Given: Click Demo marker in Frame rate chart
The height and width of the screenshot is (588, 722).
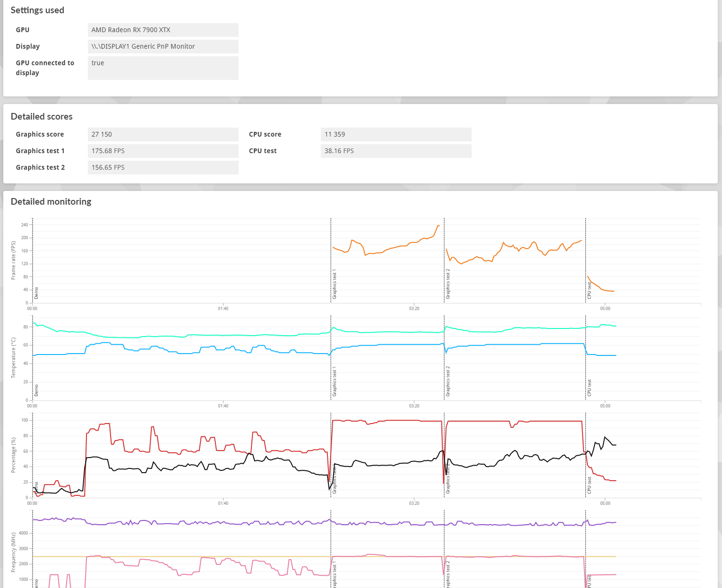Looking at the screenshot, I should point(36,293).
